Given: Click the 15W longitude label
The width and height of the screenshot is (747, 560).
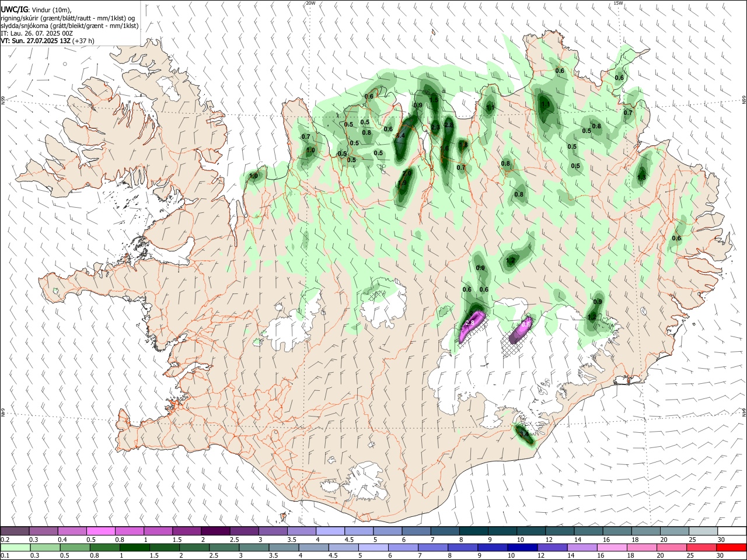Looking at the screenshot, I should point(619,3).
